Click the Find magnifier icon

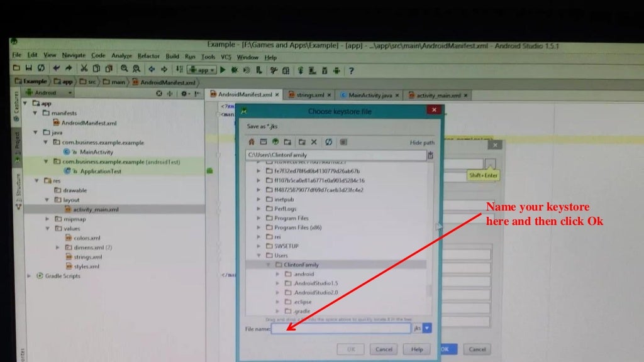pos(124,69)
